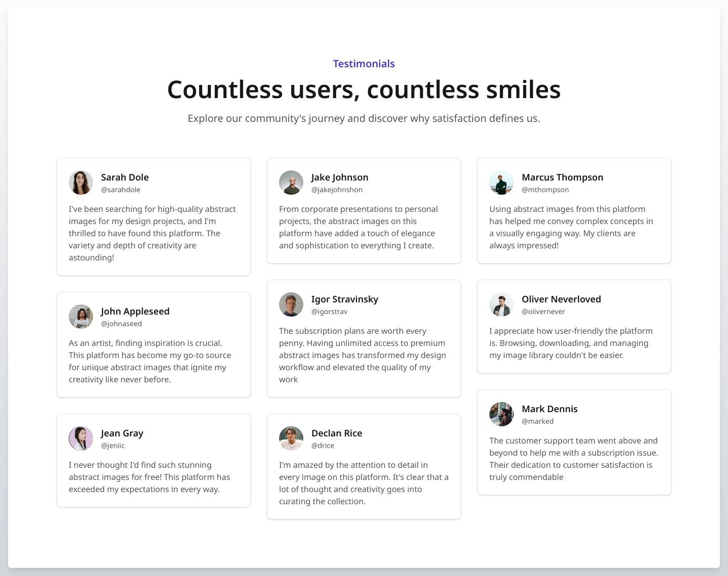Click Jean Gray's avatar photo
The image size is (728, 576).
coord(81,438)
